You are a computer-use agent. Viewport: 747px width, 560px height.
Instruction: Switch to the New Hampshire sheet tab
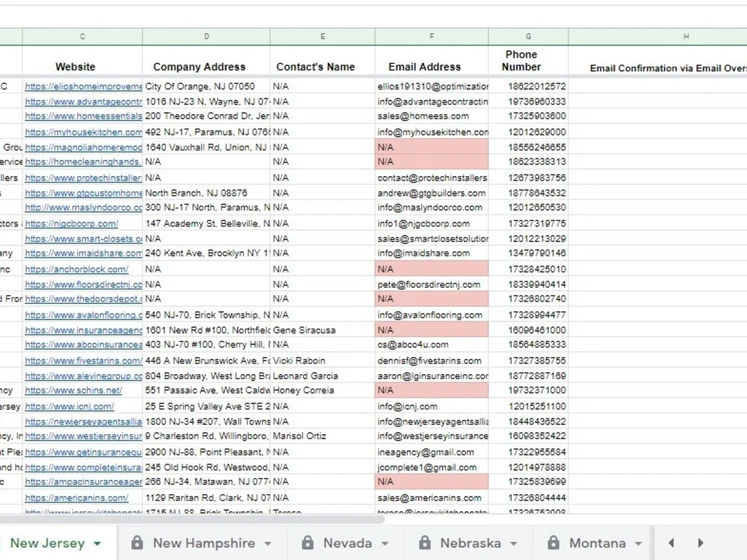tap(203, 544)
